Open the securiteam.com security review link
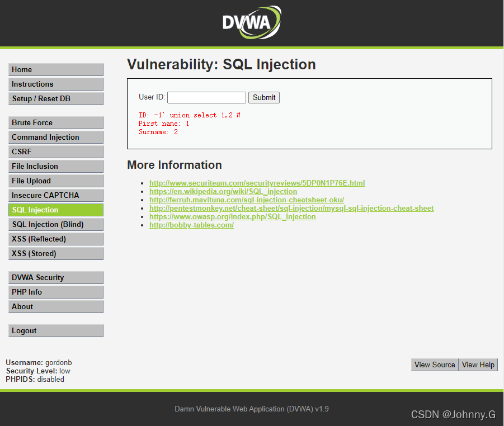This screenshot has height=426, width=504. [257, 183]
